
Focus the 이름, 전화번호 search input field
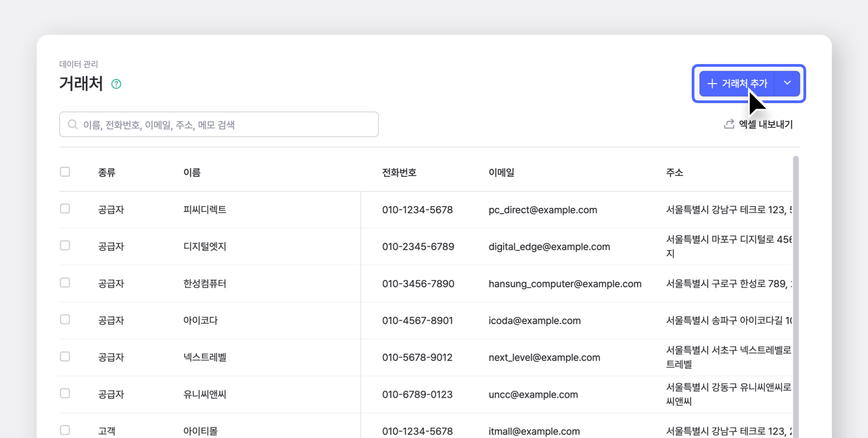click(x=219, y=125)
